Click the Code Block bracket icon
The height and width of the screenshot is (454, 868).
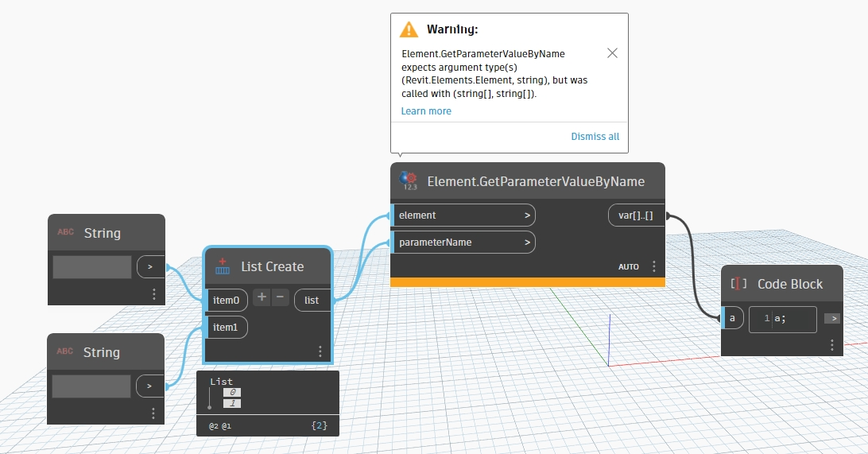tap(739, 284)
